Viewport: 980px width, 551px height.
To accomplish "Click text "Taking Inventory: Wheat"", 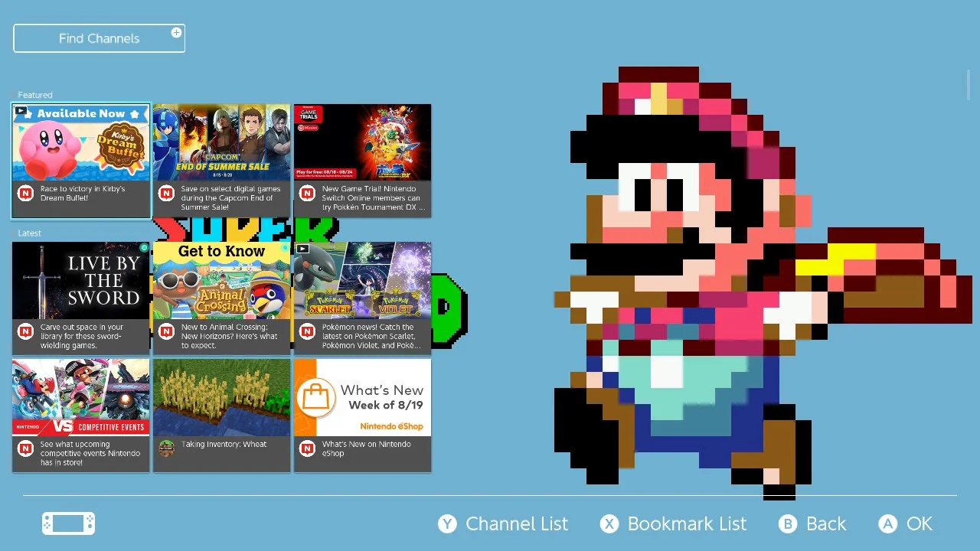I will tap(224, 444).
